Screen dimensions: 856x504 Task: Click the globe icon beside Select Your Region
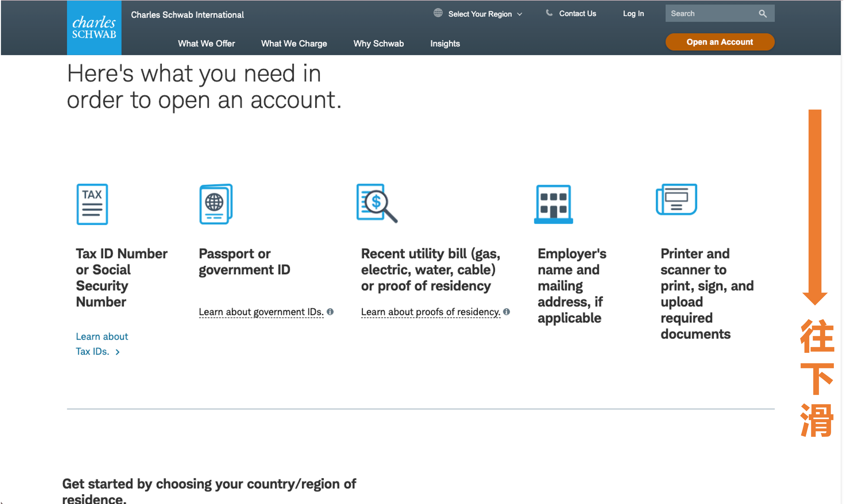pyautogui.click(x=438, y=13)
